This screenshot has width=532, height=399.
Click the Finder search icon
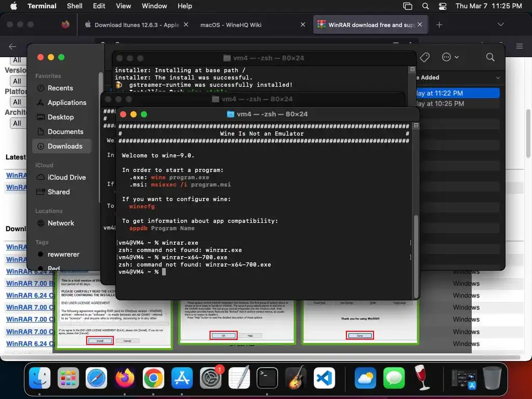click(x=490, y=57)
